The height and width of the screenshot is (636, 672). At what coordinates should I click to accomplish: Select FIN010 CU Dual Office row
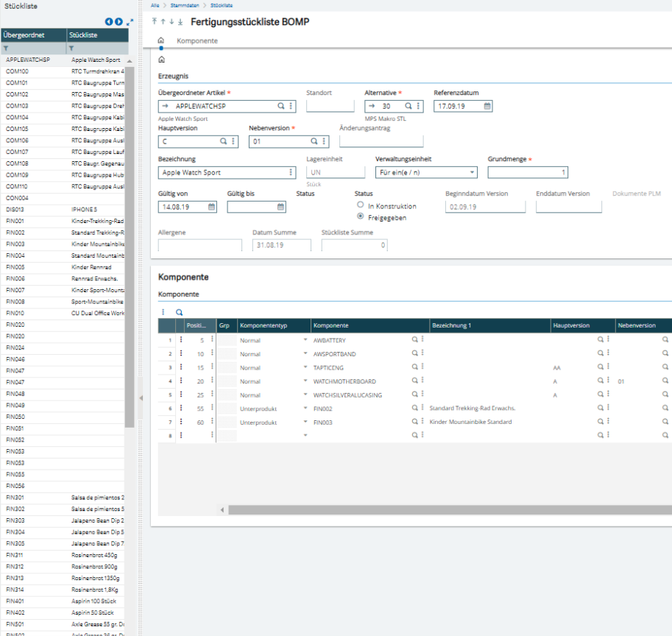pos(64,314)
